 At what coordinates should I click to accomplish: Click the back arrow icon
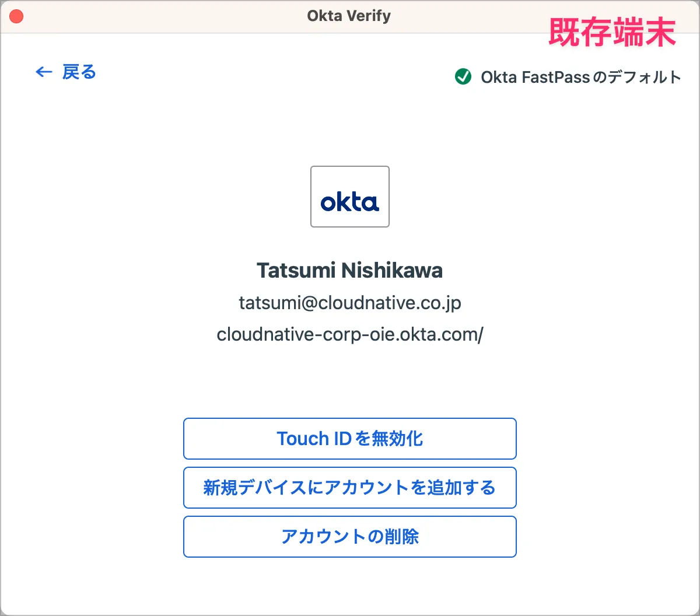tap(44, 72)
